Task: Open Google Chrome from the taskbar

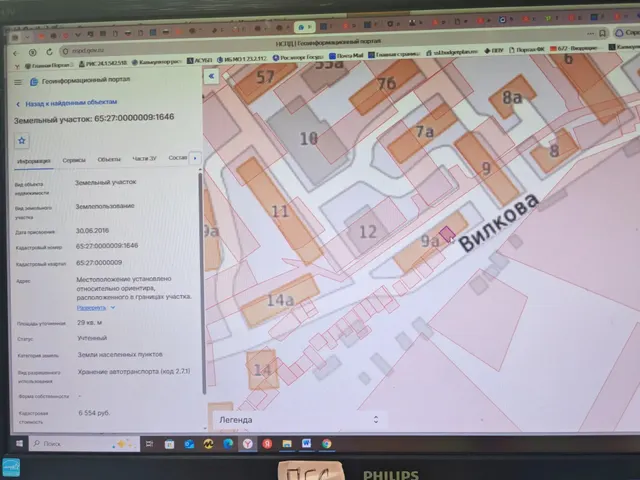Action: point(326,443)
